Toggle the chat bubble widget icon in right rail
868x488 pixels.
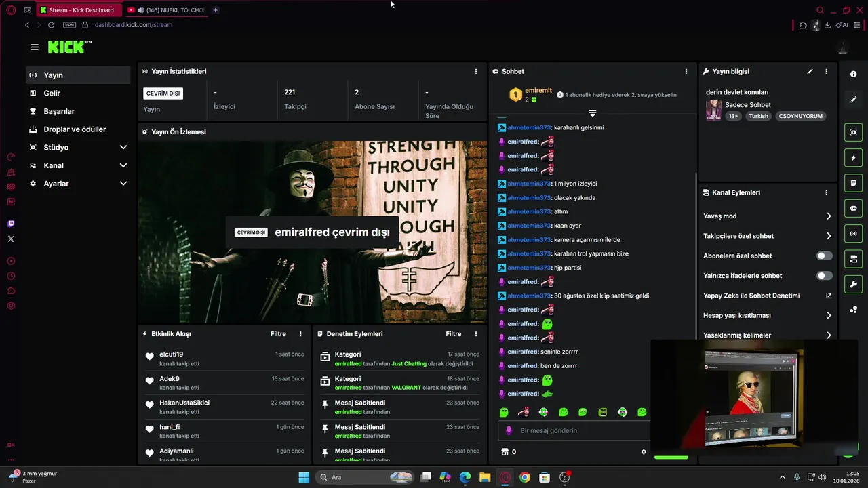point(853,208)
